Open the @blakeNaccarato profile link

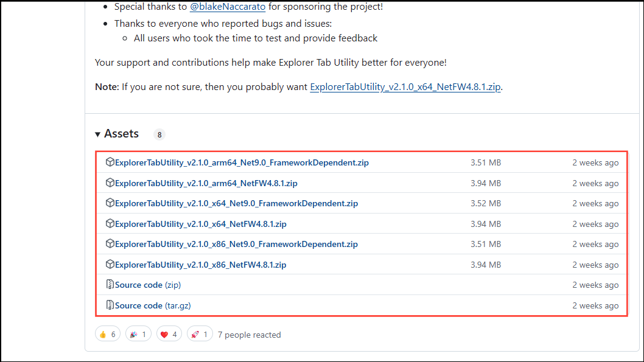point(228,7)
